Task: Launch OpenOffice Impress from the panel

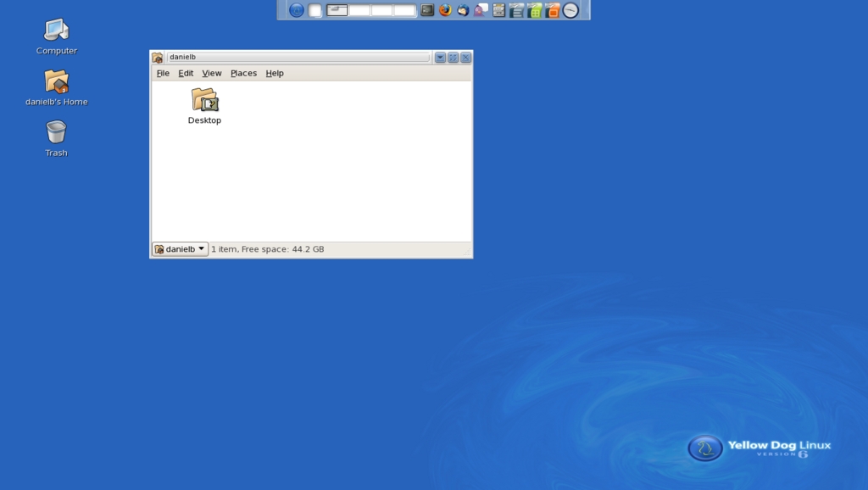Action: click(x=553, y=10)
